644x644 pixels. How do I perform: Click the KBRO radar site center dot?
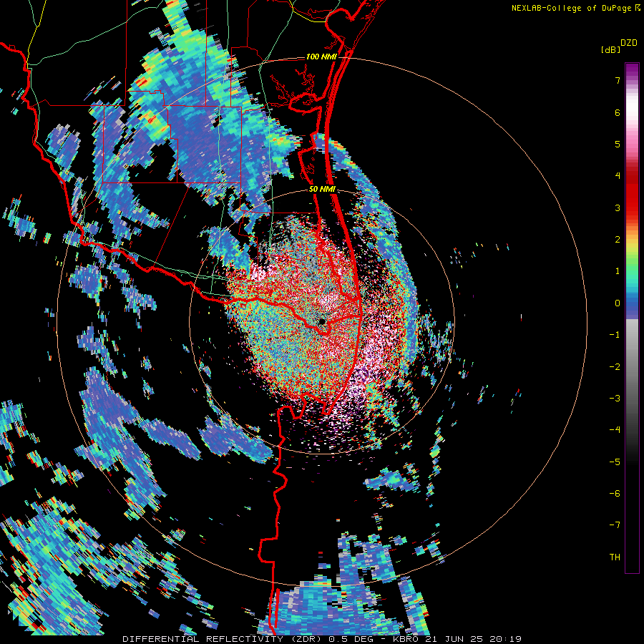click(322, 321)
